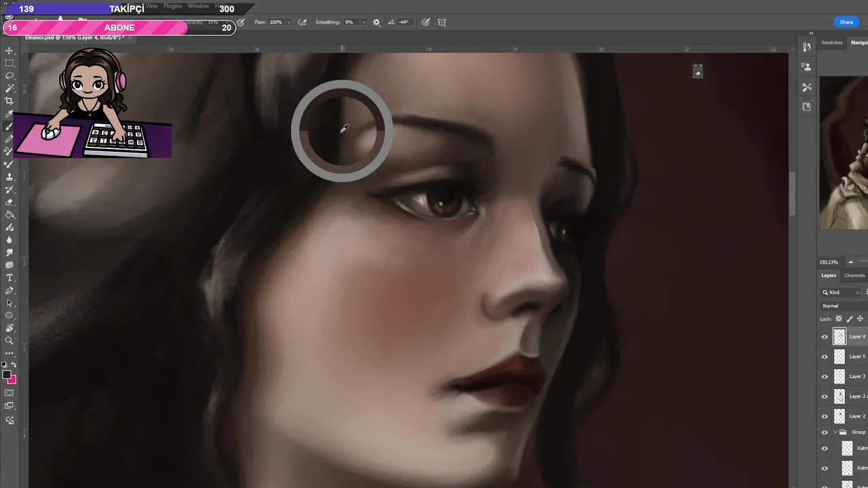Image resolution: width=868 pixels, height=488 pixels.
Task: Lock layer position
Action: coord(861,319)
